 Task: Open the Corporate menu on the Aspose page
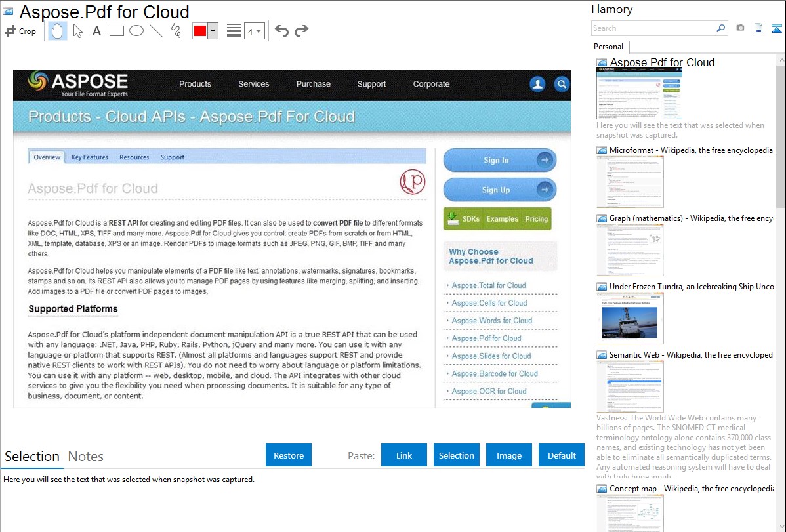coord(431,84)
